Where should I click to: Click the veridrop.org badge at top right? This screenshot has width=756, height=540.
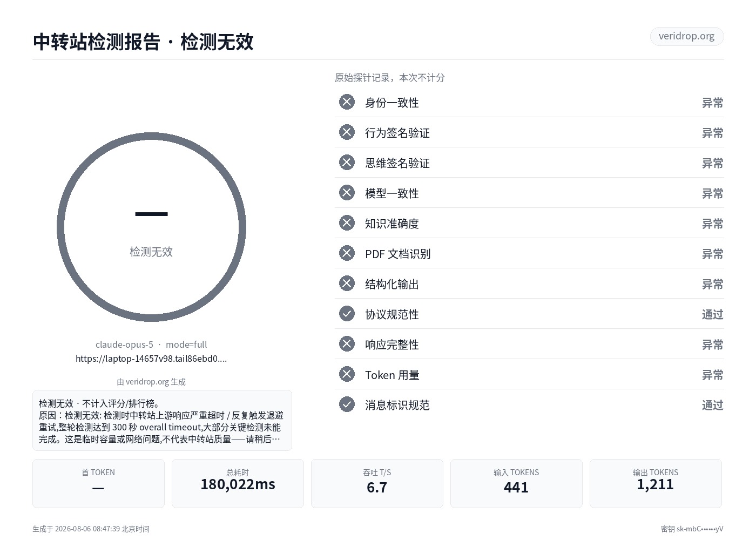pyautogui.click(x=686, y=36)
